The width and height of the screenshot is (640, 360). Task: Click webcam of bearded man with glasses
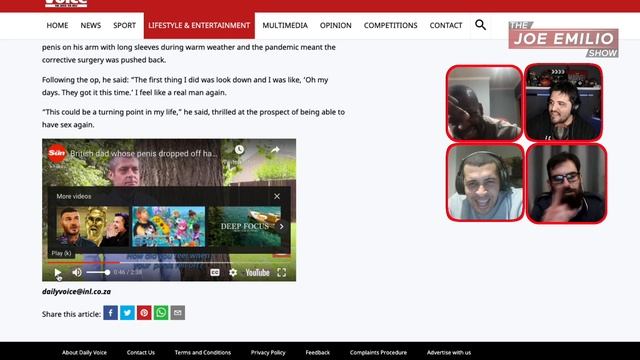tap(567, 184)
